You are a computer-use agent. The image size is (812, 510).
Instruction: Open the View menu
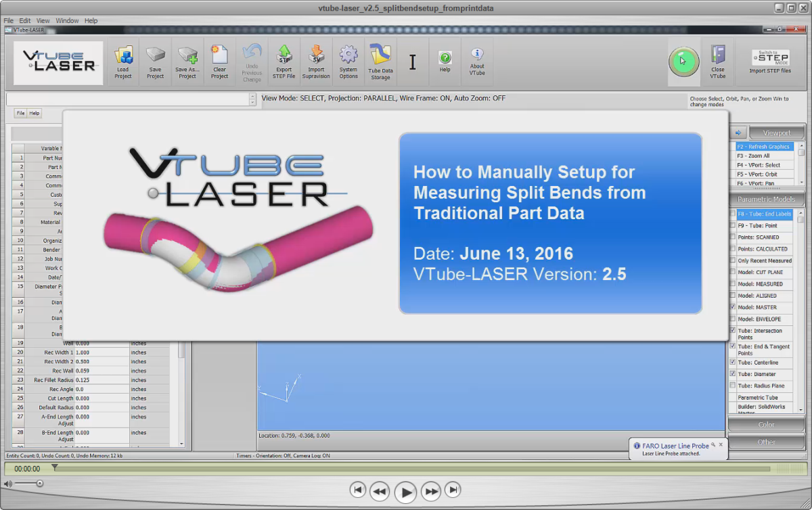(43, 20)
